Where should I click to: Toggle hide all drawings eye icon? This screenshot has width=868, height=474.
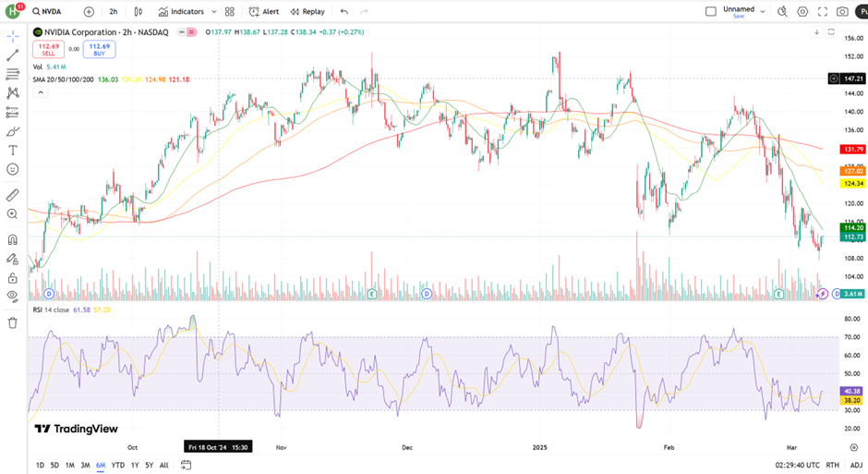13,297
